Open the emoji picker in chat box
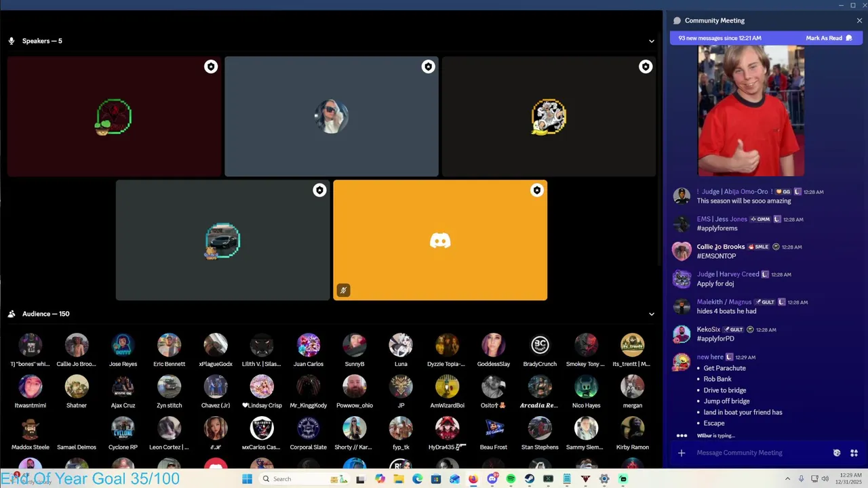Image resolution: width=868 pixels, height=488 pixels. coord(837,453)
